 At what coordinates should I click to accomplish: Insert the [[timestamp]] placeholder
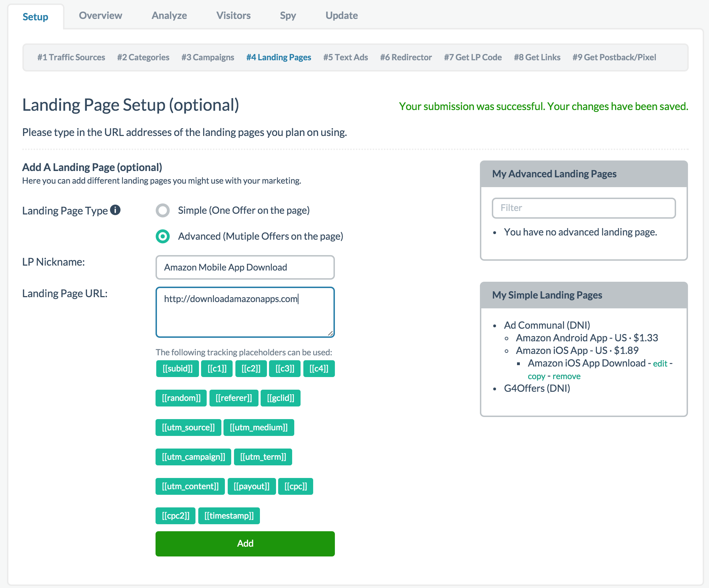point(229,515)
